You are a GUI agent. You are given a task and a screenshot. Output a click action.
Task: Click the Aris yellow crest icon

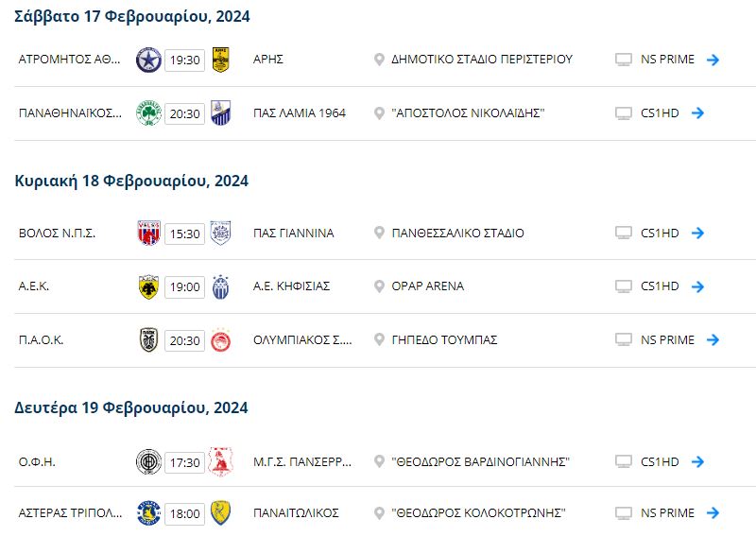coord(220,60)
